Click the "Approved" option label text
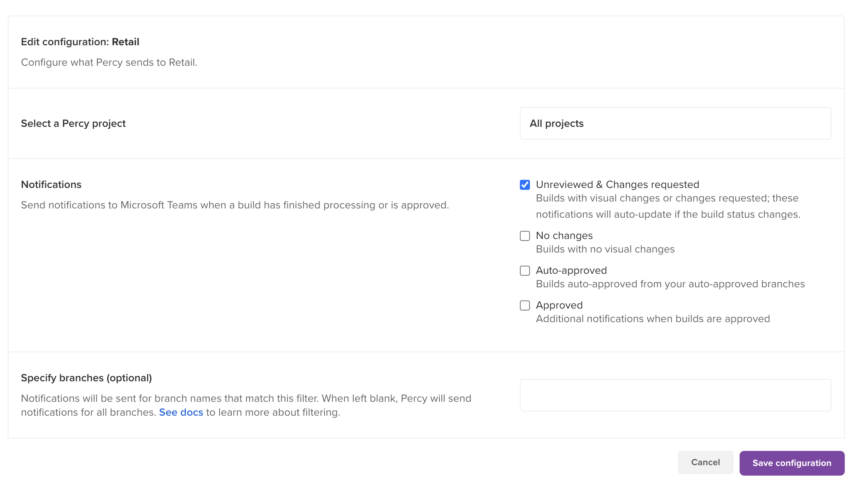The height and width of the screenshot is (488, 868). (x=559, y=305)
